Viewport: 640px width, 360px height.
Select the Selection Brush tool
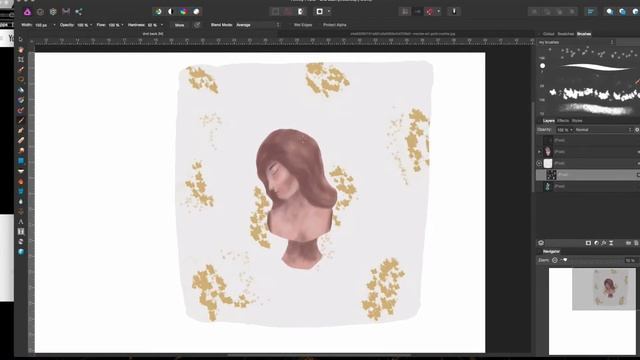[x=21, y=70]
